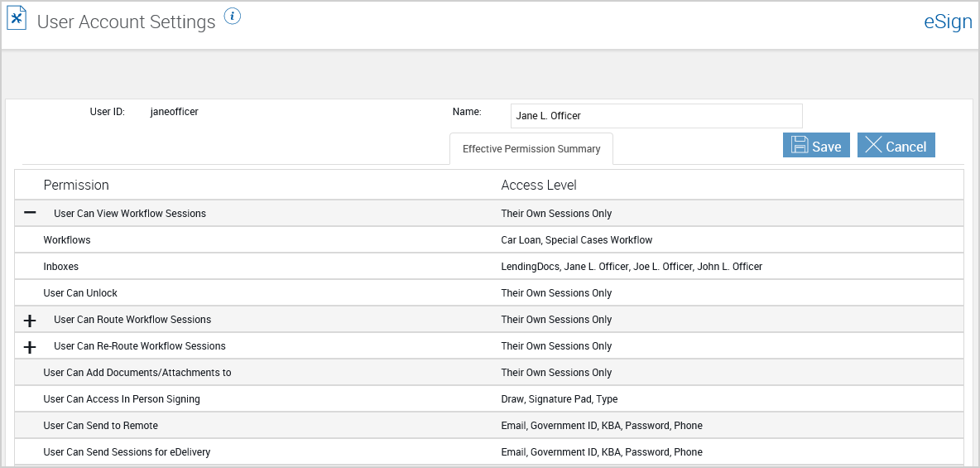Click the Permission column header
This screenshot has height=468, width=980.
tap(76, 185)
